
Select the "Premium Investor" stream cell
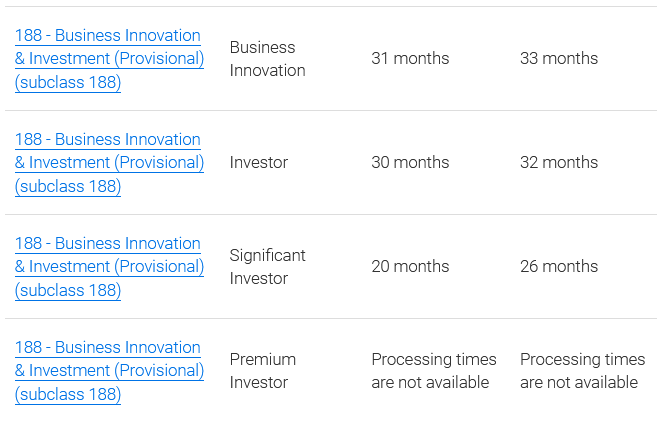[263, 371]
